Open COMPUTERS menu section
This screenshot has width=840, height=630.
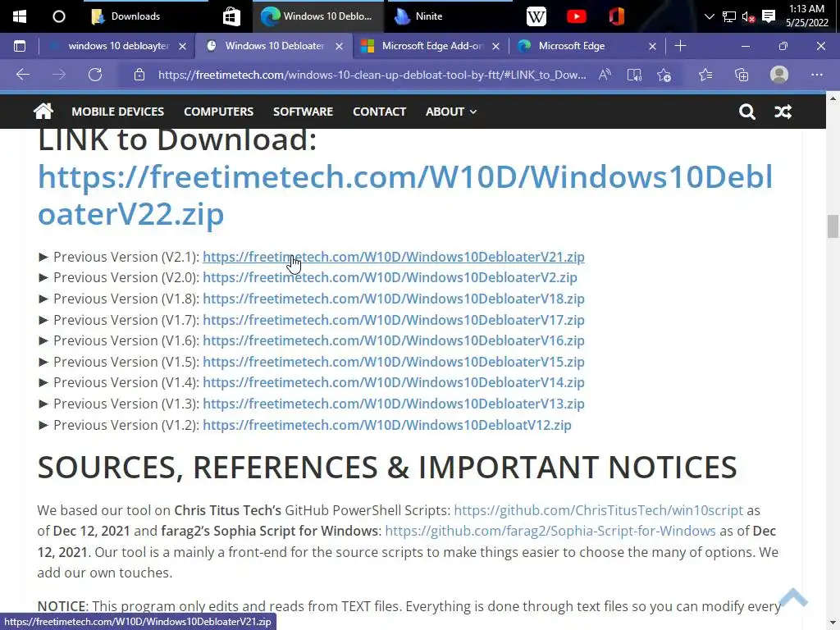(x=218, y=112)
